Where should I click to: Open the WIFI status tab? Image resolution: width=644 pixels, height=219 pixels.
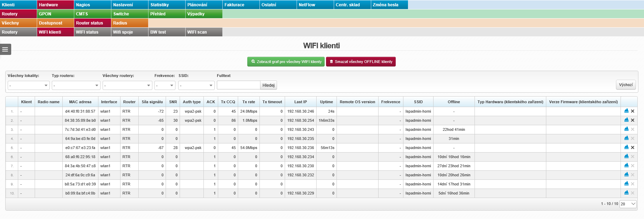92,32
